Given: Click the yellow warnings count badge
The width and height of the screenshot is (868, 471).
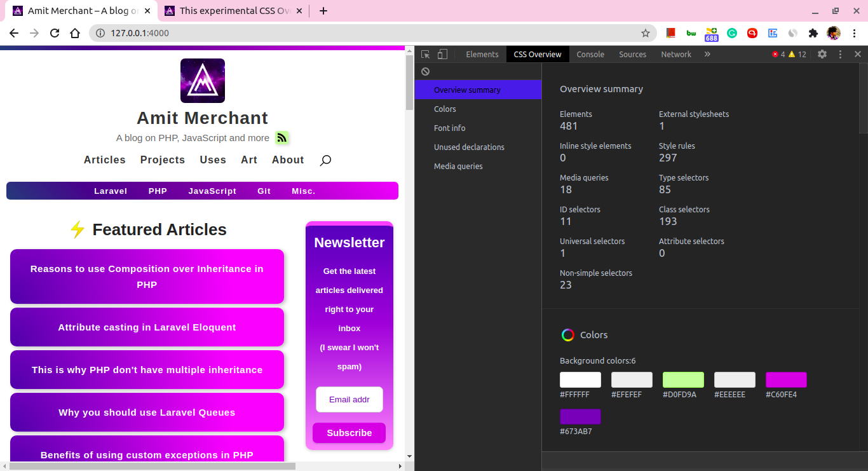Looking at the screenshot, I should (797, 55).
